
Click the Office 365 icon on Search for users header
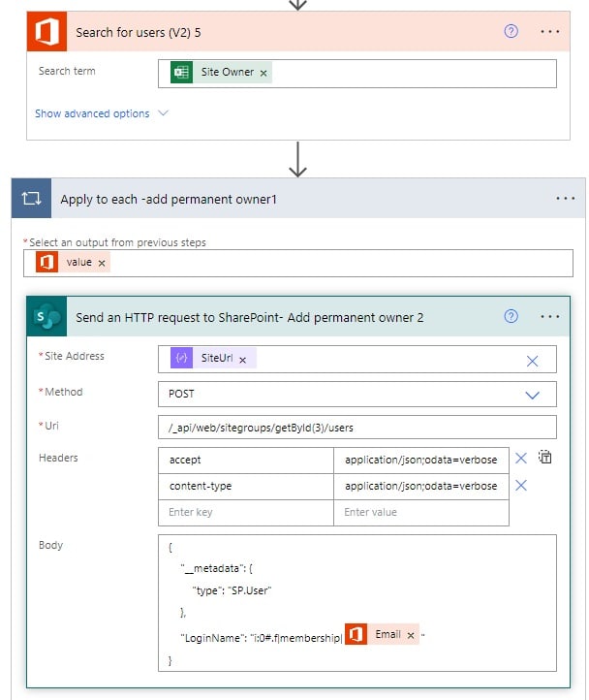click(x=46, y=32)
